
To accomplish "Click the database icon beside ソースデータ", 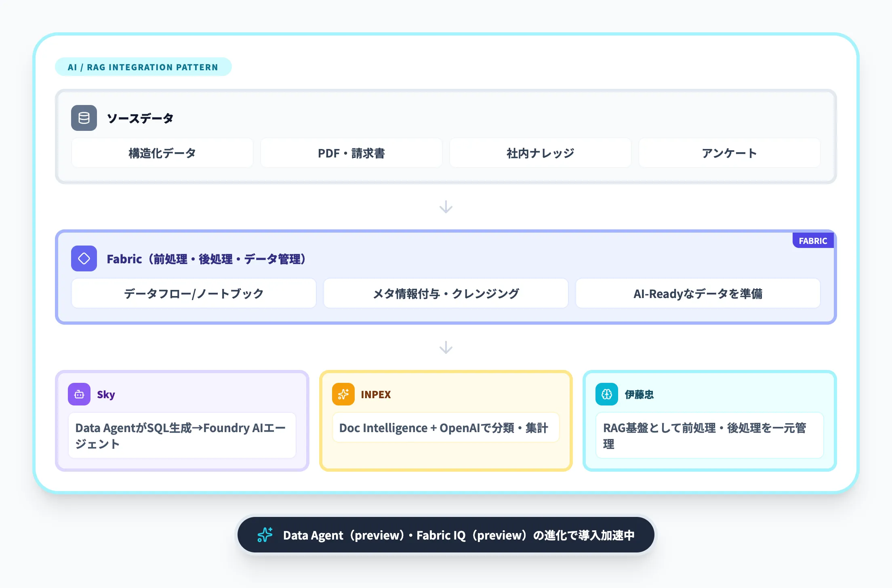I will [x=84, y=118].
